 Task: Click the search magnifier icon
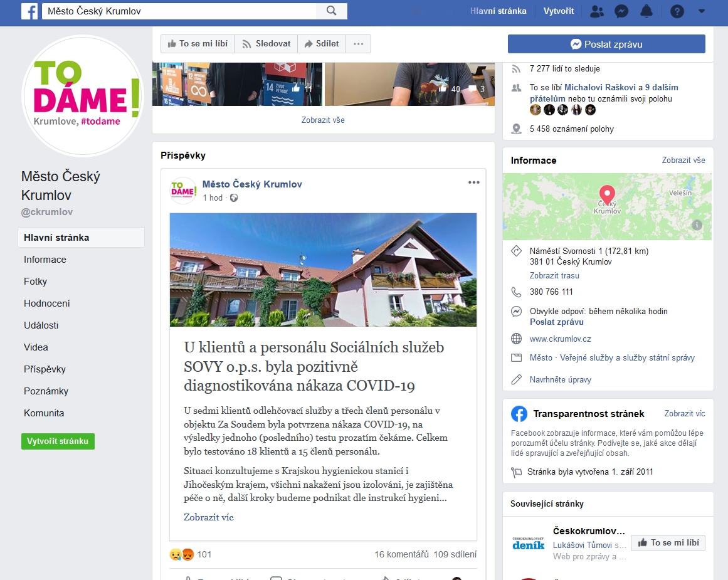pyautogui.click(x=332, y=11)
